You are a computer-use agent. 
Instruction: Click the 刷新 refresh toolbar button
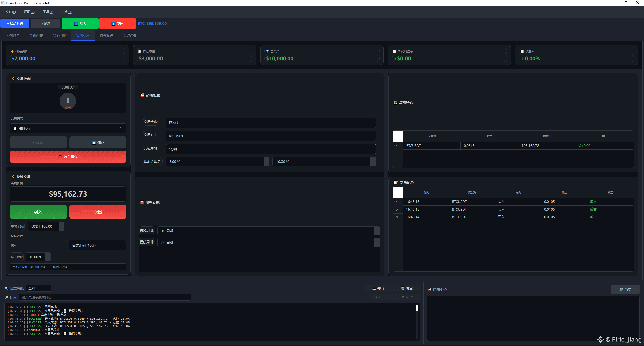tap(46, 24)
